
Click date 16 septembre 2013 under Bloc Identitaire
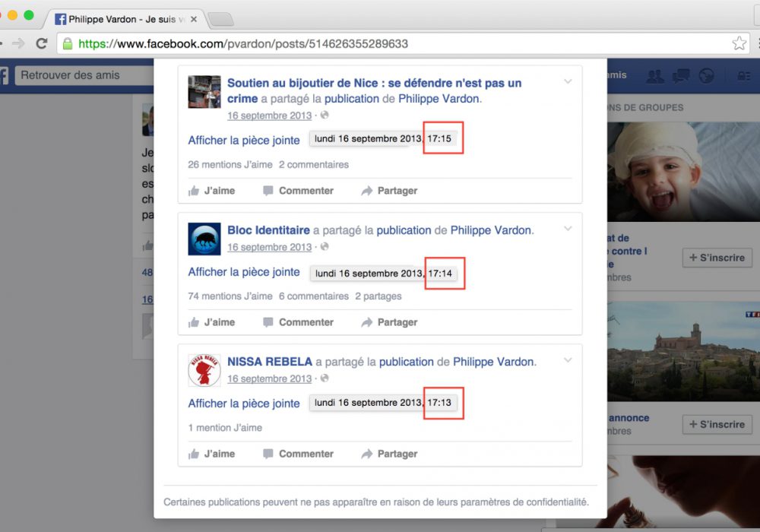270,247
